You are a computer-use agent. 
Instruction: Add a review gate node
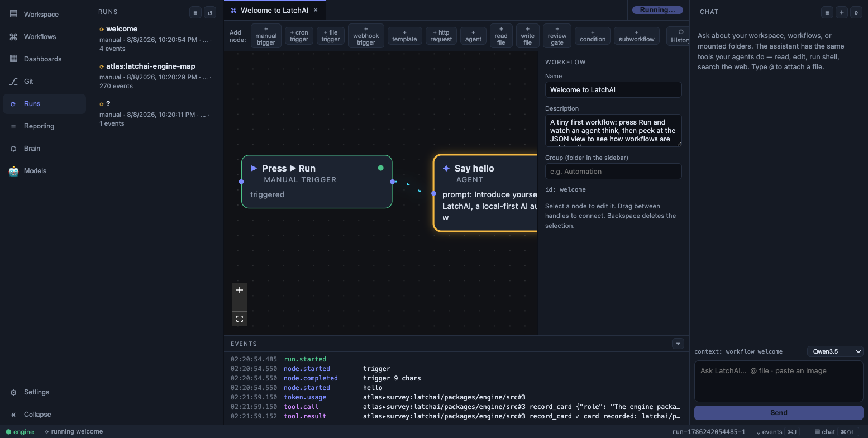click(x=557, y=36)
